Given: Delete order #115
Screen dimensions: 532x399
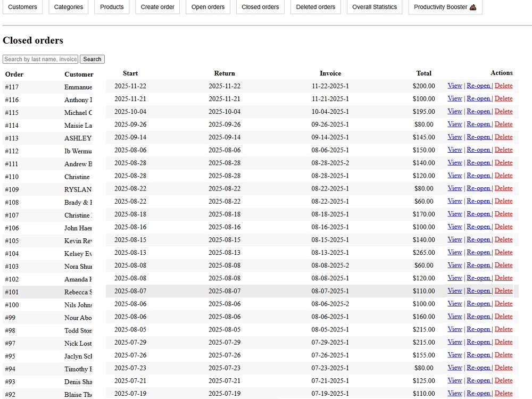Looking at the screenshot, I should click(x=503, y=111).
